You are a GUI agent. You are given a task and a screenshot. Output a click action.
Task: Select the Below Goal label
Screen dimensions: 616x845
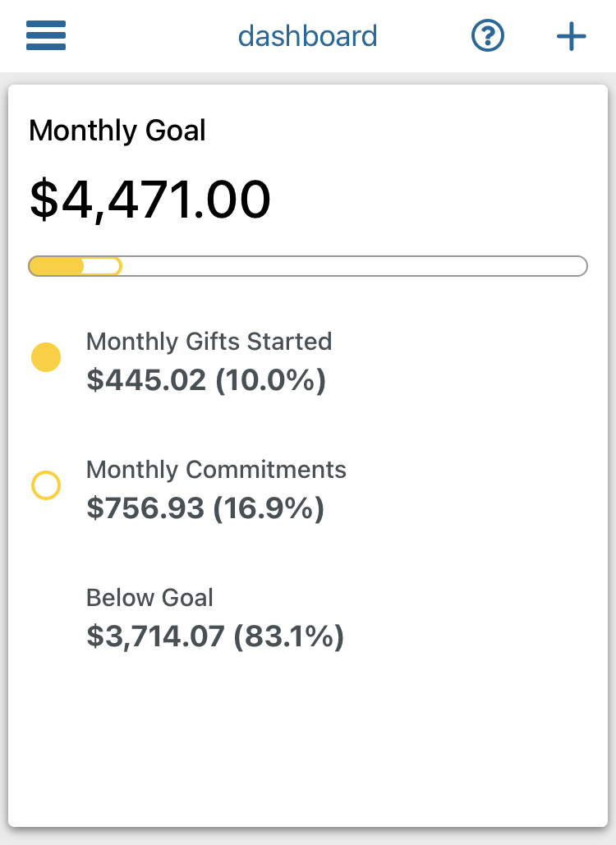(149, 598)
